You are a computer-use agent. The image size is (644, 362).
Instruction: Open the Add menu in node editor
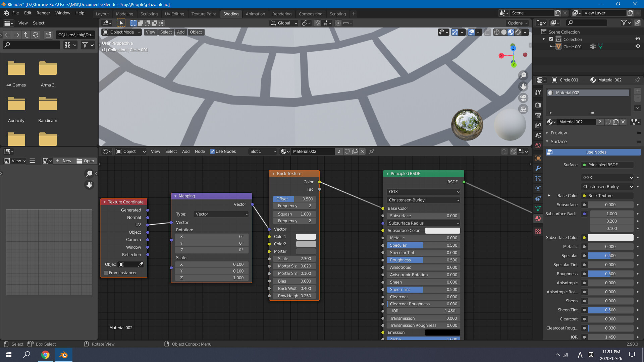click(185, 152)
